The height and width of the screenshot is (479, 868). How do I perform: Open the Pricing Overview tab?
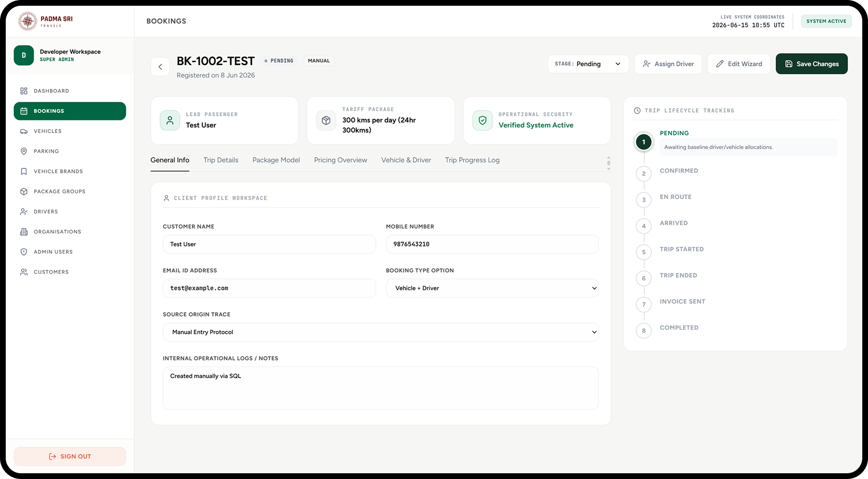[341, 160]
